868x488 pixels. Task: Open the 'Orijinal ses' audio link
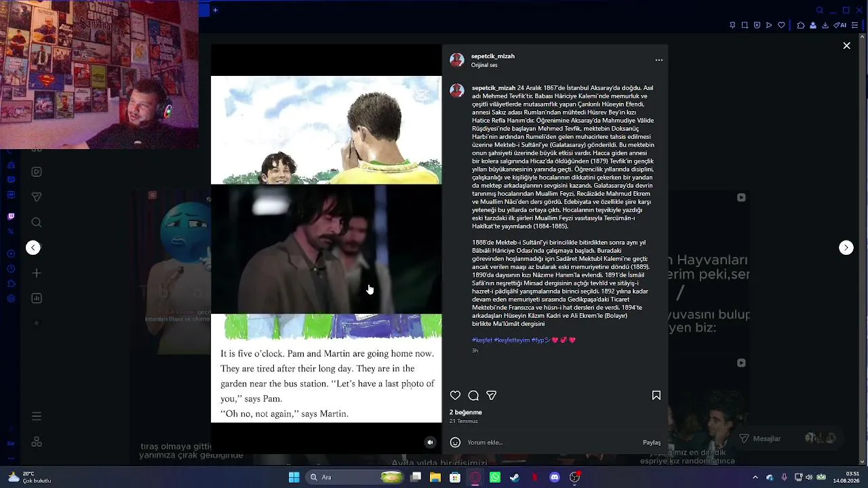(x=484, y=66)
